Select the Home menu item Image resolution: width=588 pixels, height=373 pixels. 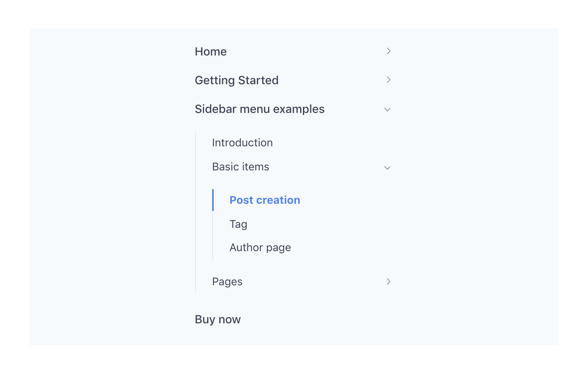[211, 51]
